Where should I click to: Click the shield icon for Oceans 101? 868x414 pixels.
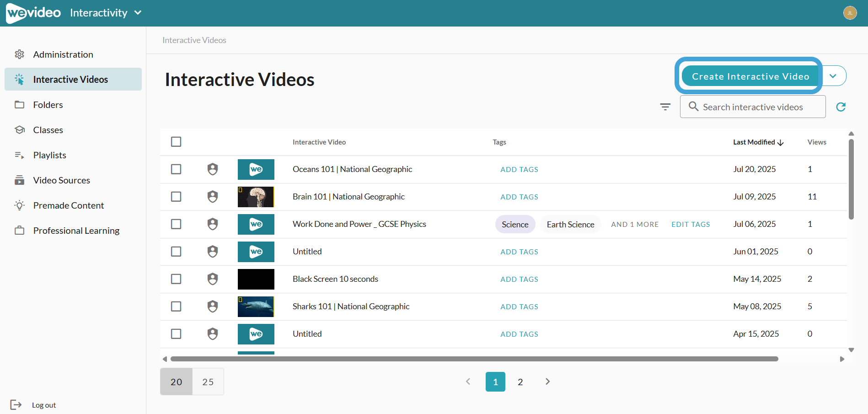pos(213,169)
